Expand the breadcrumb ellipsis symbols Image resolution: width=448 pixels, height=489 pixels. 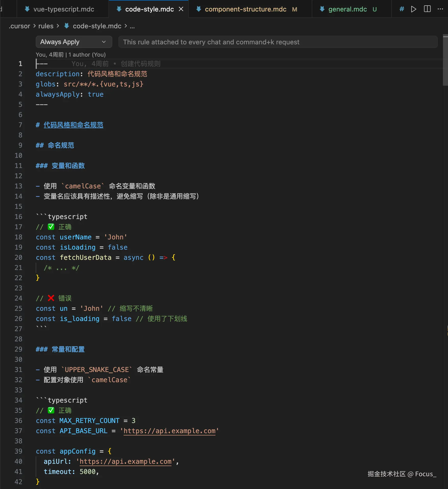coord(132,26)
